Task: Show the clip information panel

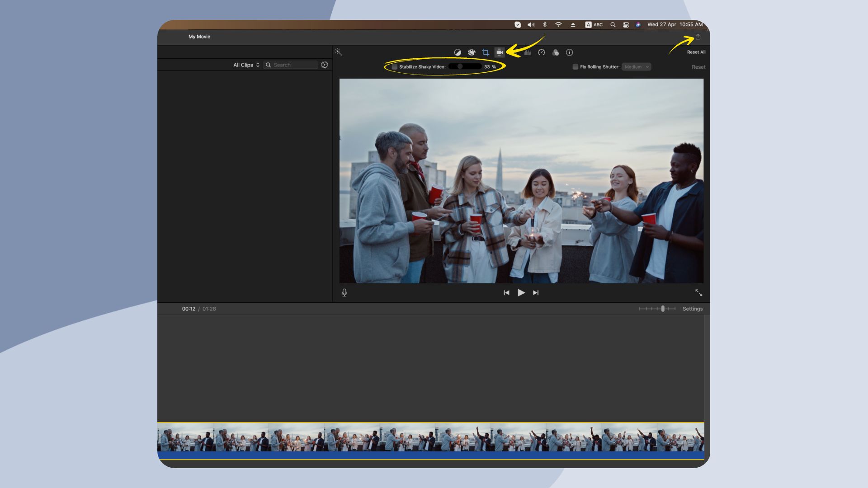Action: tap(570, 52)
